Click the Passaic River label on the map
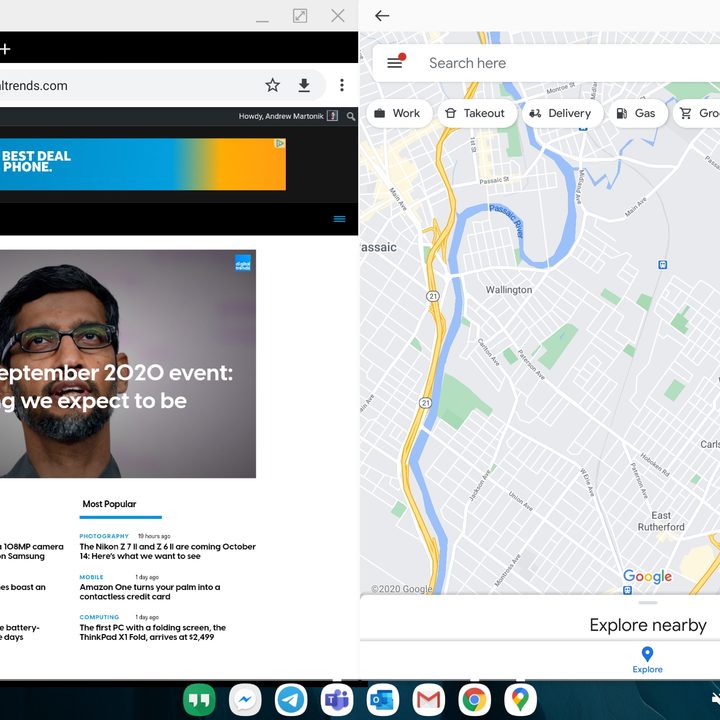Viewport: 720px width, 720px height. coord(506,221)
